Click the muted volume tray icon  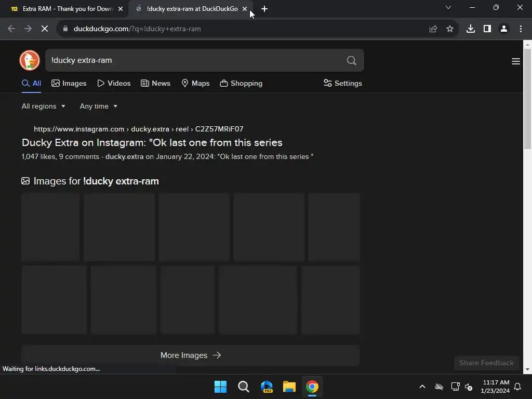pos(469,387)
